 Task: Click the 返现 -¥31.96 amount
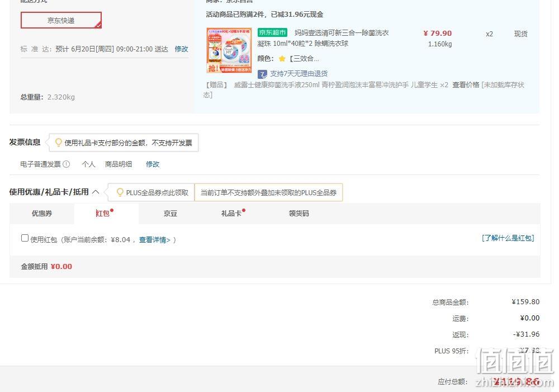tap(526, 334)
